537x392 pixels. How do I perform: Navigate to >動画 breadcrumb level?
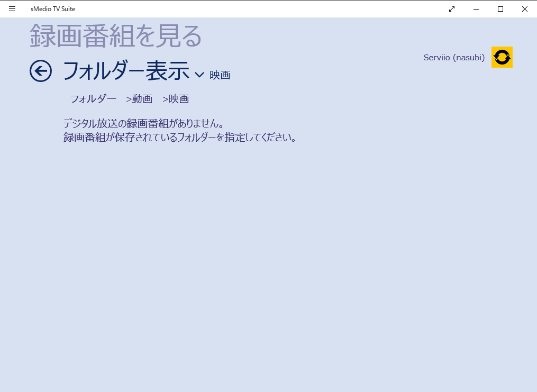point(139,99)
